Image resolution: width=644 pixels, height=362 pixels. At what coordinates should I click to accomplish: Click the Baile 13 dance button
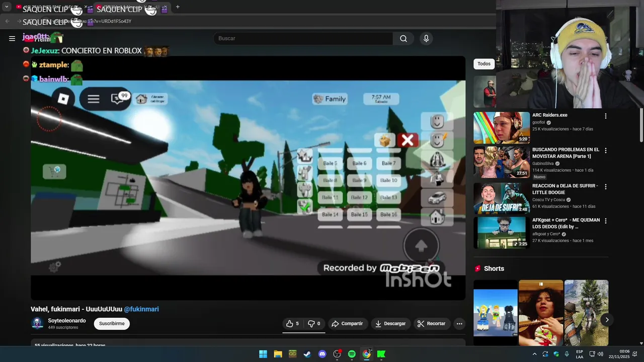tap(388, 198)
